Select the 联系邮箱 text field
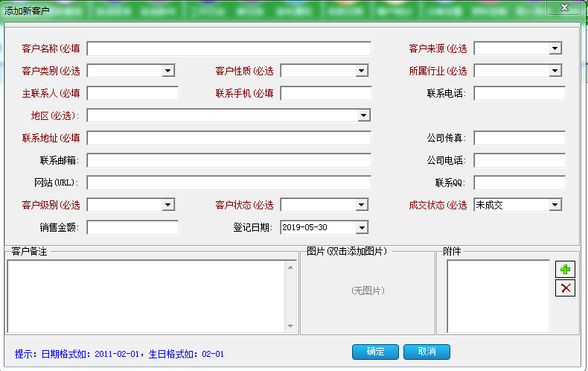Image resolution: width=588 pixels, height=371 pixels. (x=229, y=160)
